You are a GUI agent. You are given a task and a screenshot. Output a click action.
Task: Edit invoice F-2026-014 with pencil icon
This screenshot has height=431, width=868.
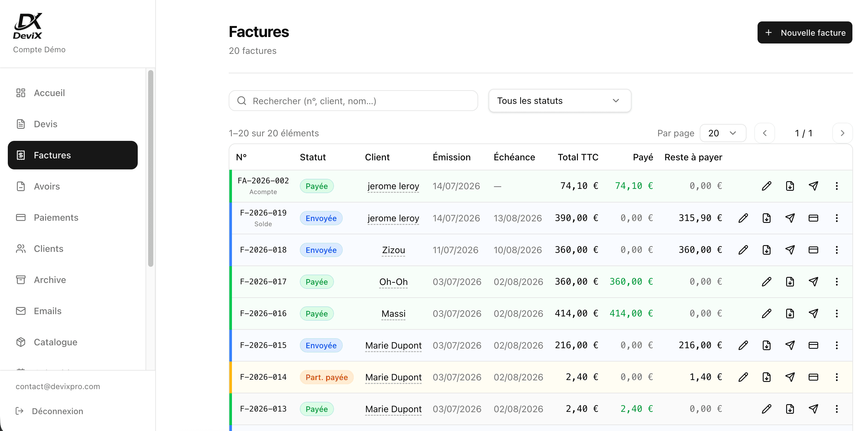pyautogui.click(x=743, y=377)
